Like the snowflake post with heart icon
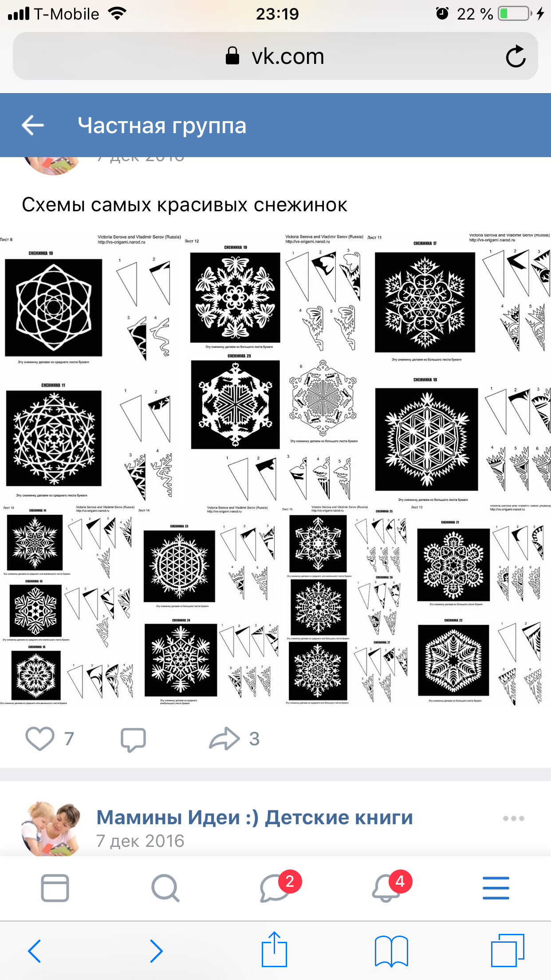Viewport: 551px width, 980px height. 40,739
